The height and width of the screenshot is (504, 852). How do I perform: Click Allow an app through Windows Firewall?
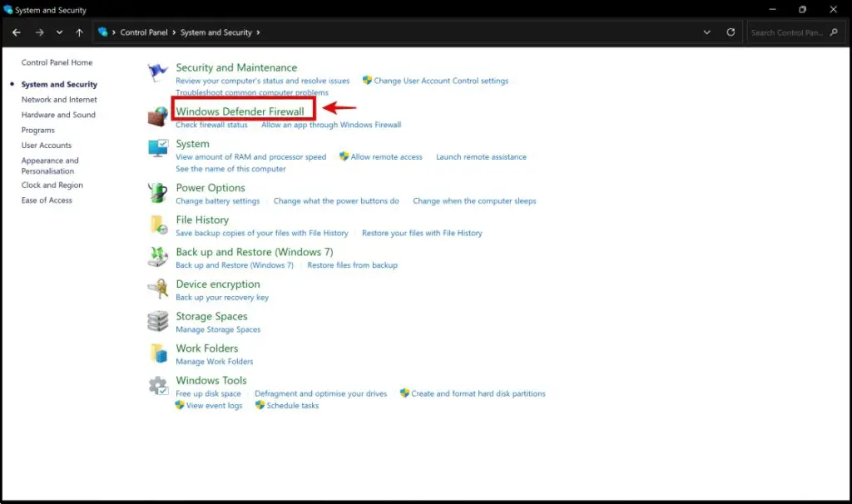pos(331,125)
